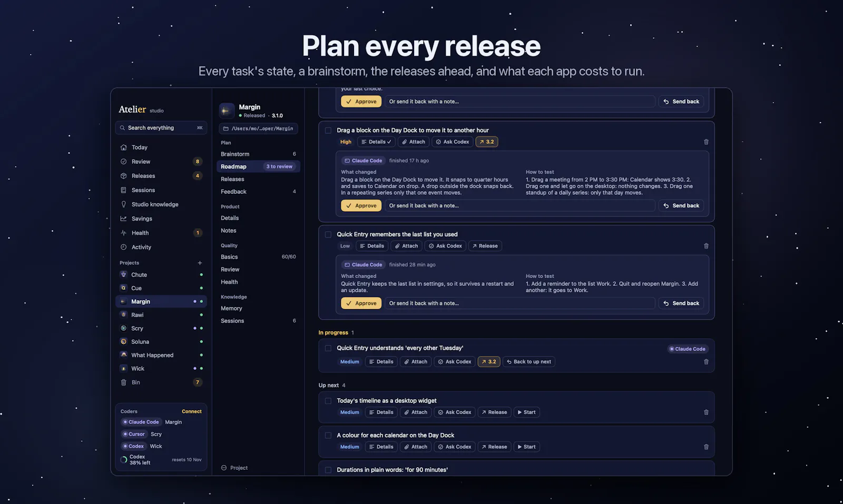Switch to Brainstorm in the Plan section
The image size is (843, 504).
[x=258, y=154]
